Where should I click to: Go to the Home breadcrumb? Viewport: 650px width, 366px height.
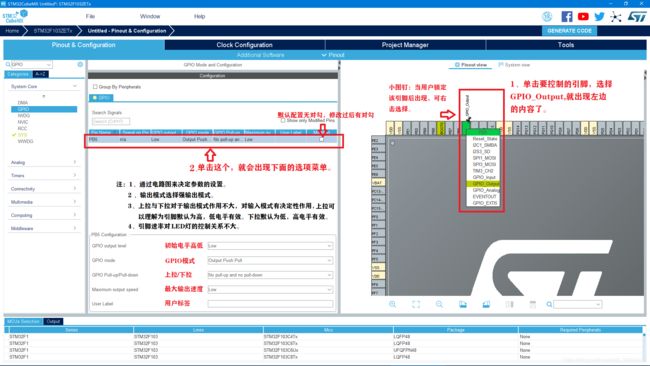(x=12, y=31)
